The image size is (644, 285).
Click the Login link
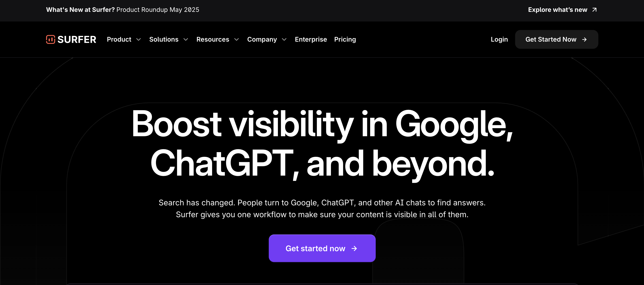(x=499, y=40)
